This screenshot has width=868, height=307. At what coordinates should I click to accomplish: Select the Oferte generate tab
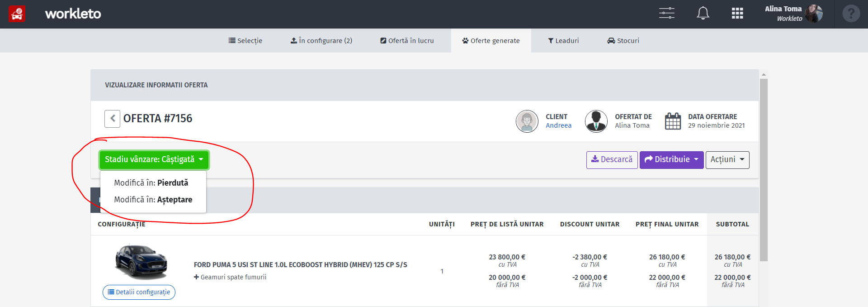(491, 41)
